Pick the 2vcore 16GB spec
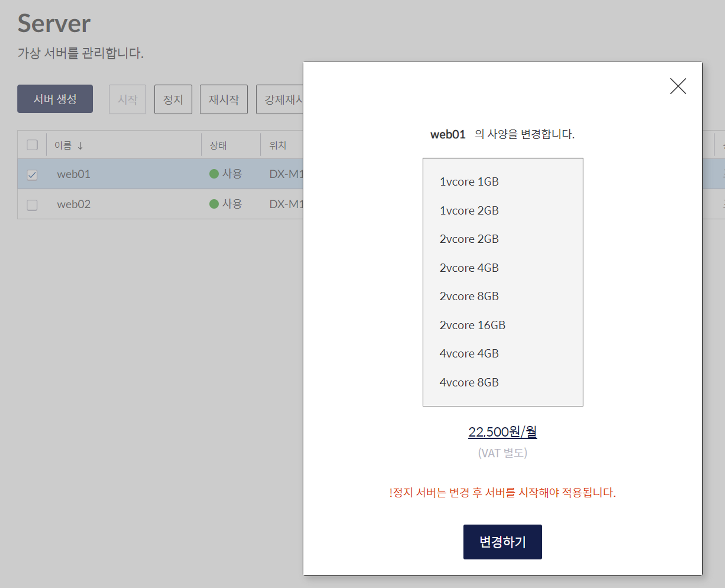Screen dimensions: 725x588 (x=472, y=325)
